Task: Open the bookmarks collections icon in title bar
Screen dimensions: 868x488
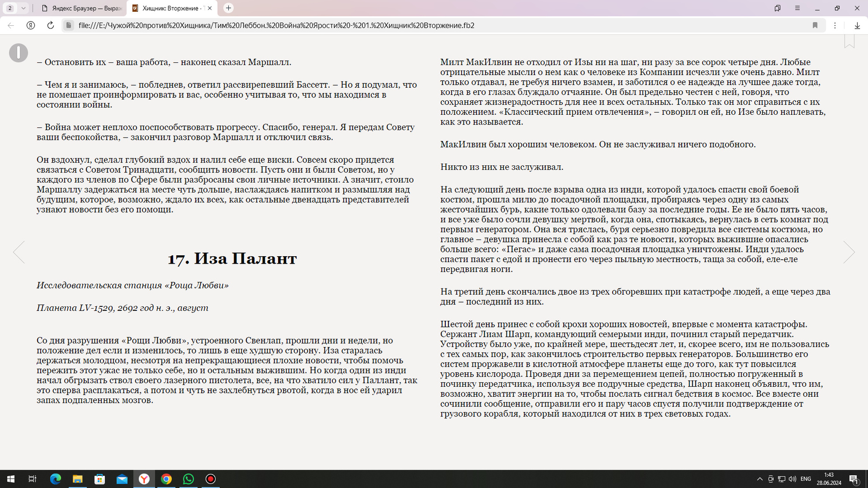Action: pos(777,8)
